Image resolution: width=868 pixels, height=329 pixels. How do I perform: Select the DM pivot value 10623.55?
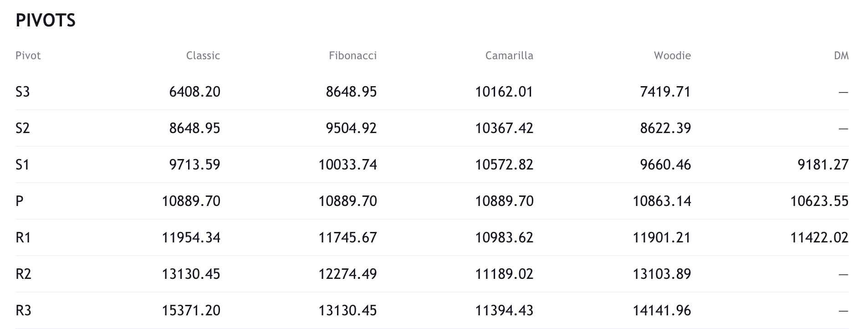(819, 201)
